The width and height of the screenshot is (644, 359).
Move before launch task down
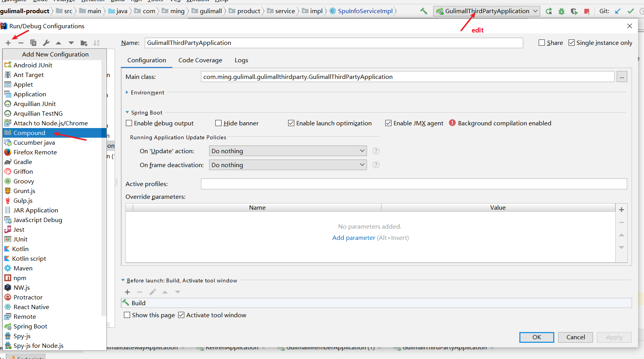point(178,292)
